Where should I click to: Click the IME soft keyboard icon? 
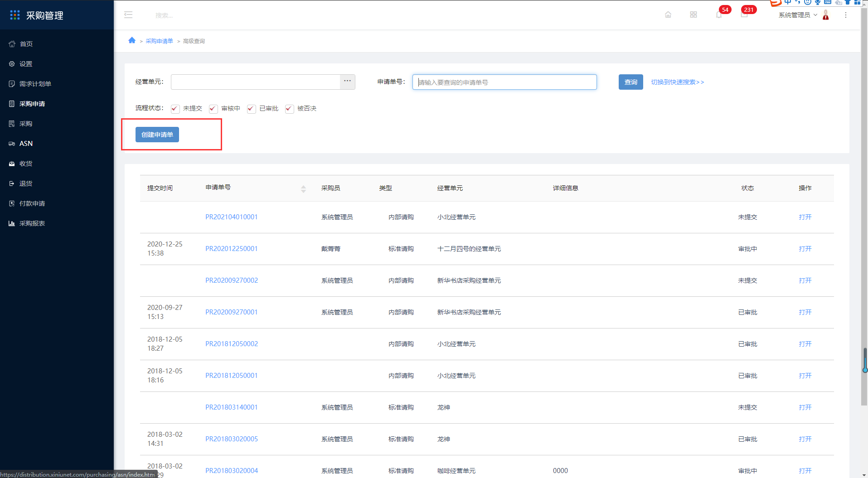point(828,2)
